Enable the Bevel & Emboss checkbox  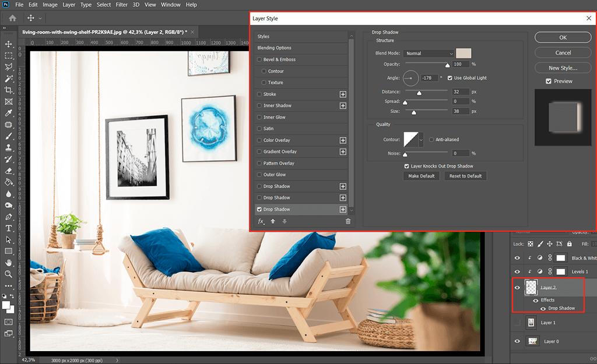tap(259, 59)
